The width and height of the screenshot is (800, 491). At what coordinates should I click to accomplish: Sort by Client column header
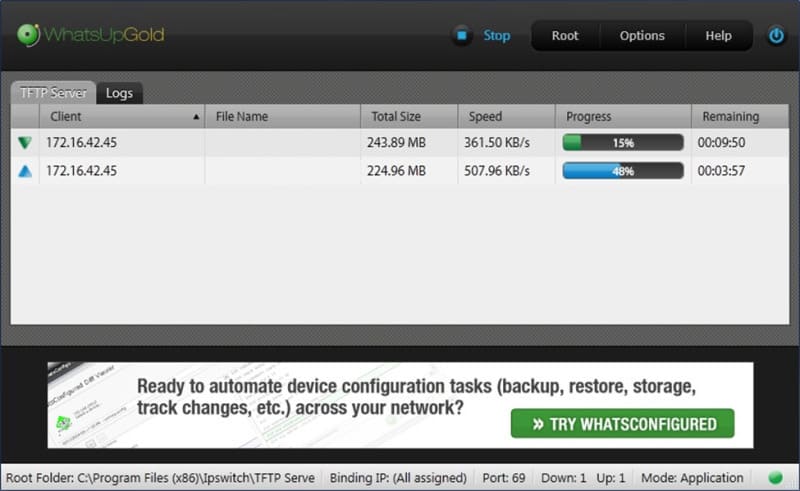(x=122, y=117)
